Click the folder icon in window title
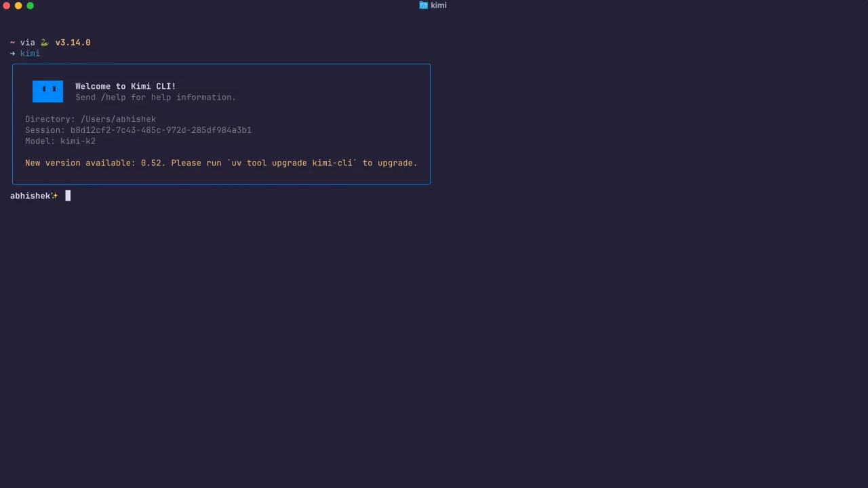This screenshot has width=868, height=488. 423,5
